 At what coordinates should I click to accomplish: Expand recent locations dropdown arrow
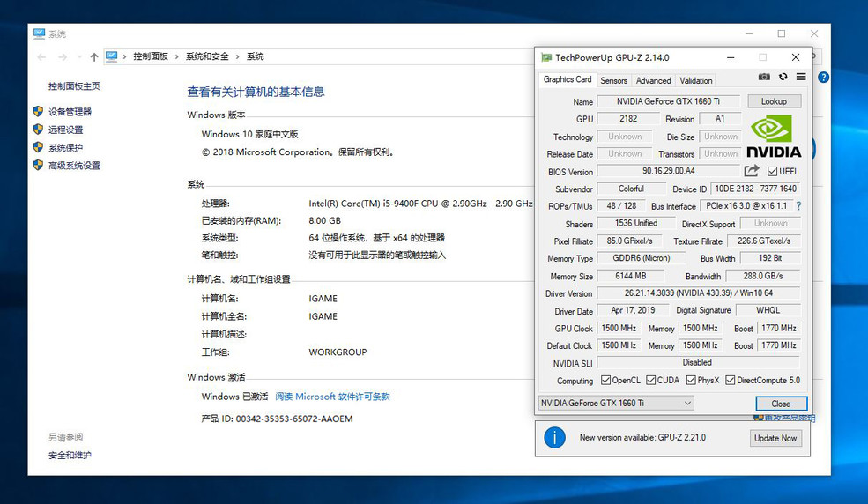point(79,57)
